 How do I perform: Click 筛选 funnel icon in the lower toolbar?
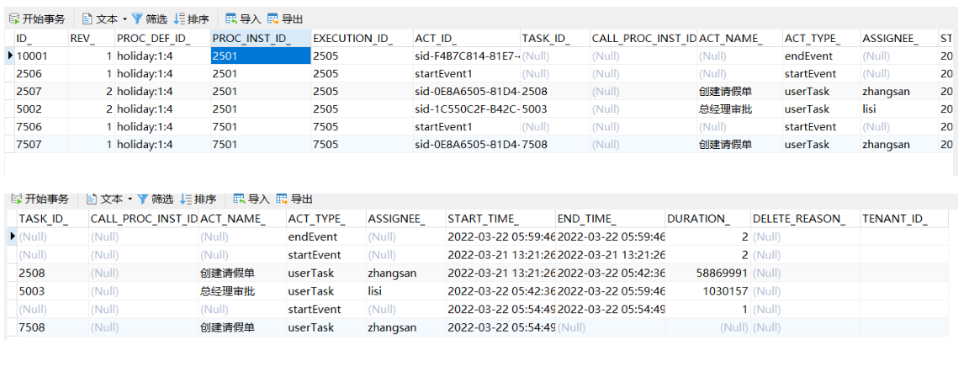coord(143,199)
